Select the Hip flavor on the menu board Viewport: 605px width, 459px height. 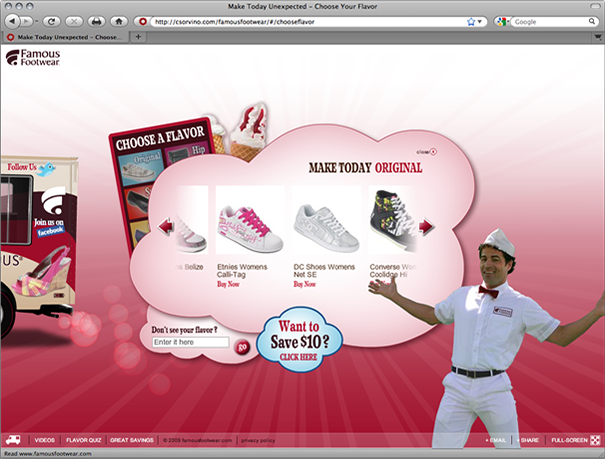point(189,154)
